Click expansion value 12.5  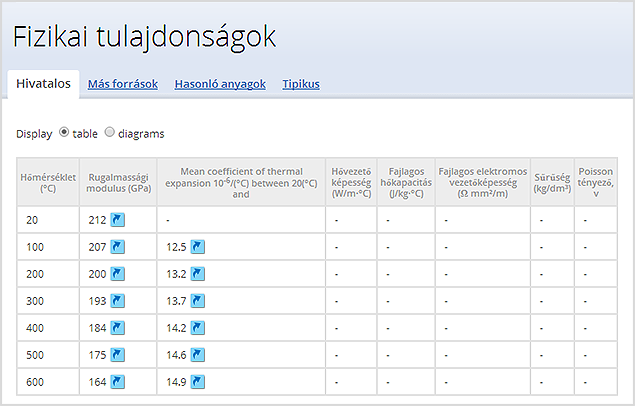click(x=176, y=247)
